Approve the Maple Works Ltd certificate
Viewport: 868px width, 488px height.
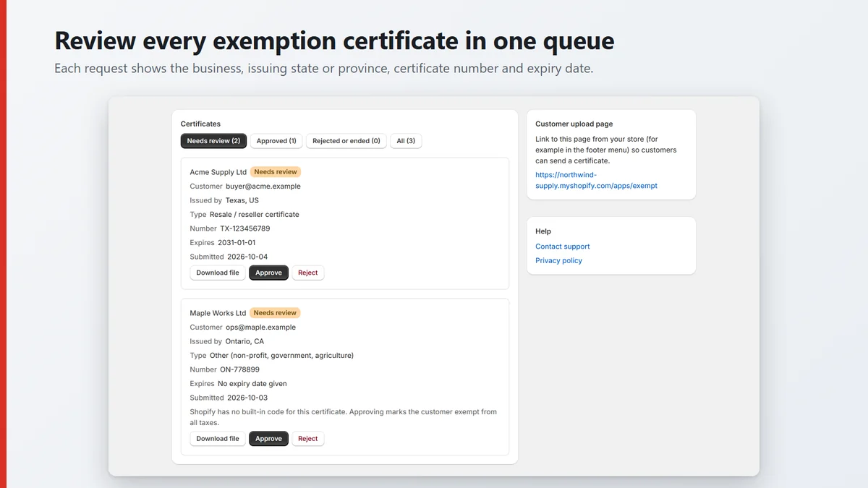pos(268,439)
